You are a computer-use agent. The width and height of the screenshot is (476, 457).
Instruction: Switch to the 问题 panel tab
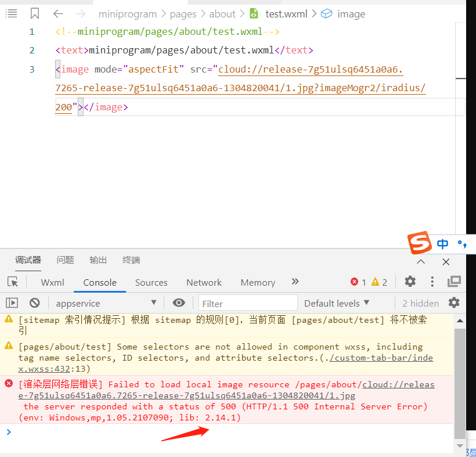[x=65, y=260]
